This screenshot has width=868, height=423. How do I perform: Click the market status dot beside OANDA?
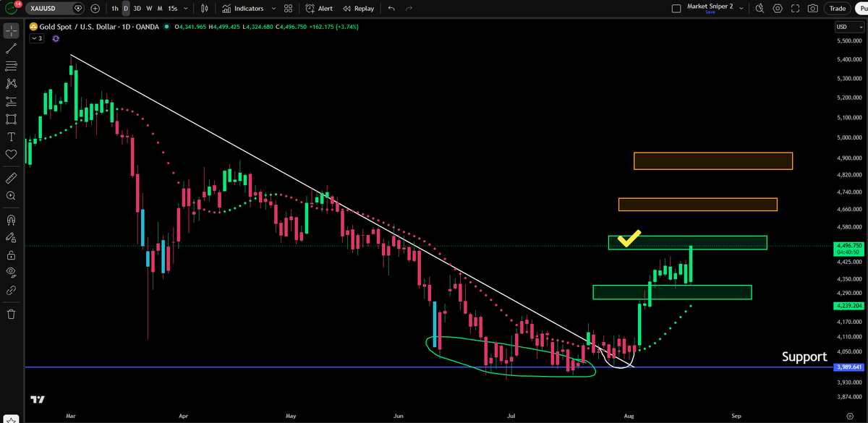coord(167,27)
